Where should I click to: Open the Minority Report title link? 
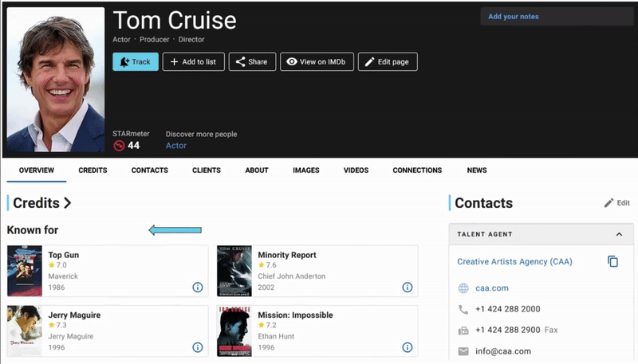(x=287, y=255)
